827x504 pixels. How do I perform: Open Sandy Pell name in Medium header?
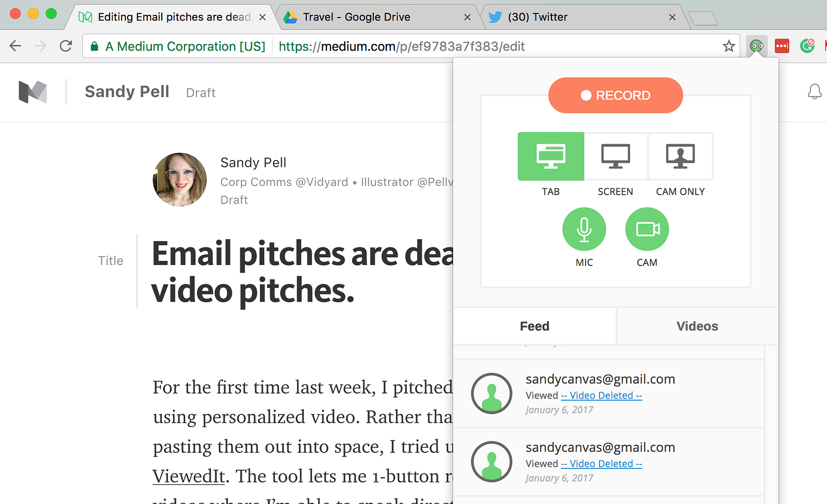(x=127, y=92)
